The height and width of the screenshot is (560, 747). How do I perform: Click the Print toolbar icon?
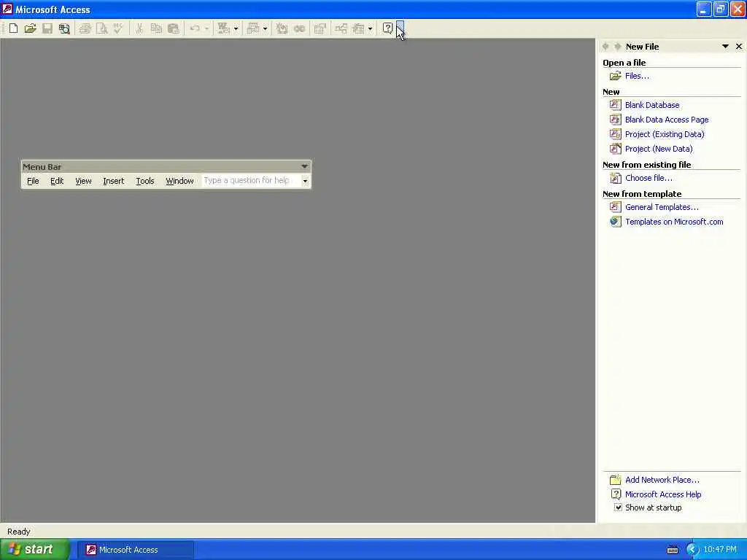coord(85,28)
